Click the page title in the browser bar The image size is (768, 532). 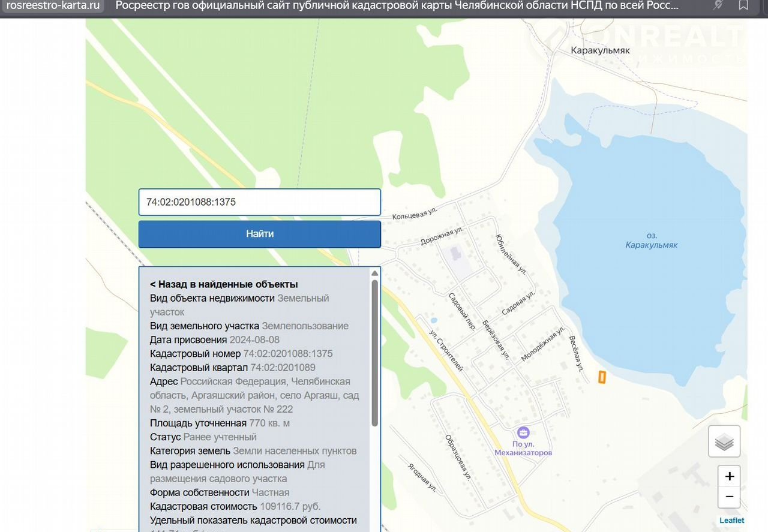[396, 5]
